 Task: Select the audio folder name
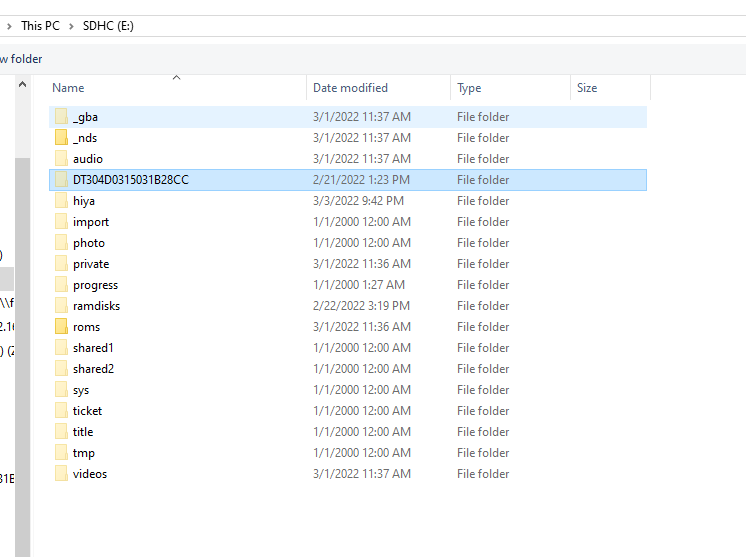point(88,159)
